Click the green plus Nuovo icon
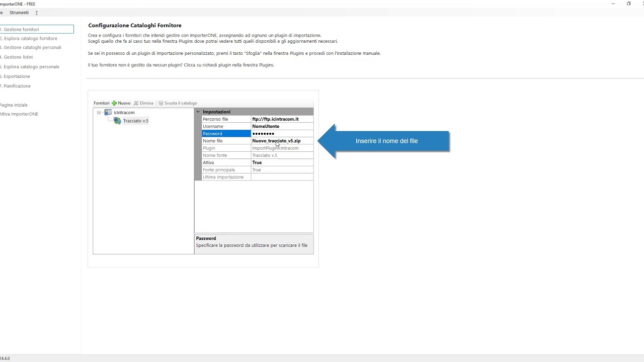 (114, 103)
